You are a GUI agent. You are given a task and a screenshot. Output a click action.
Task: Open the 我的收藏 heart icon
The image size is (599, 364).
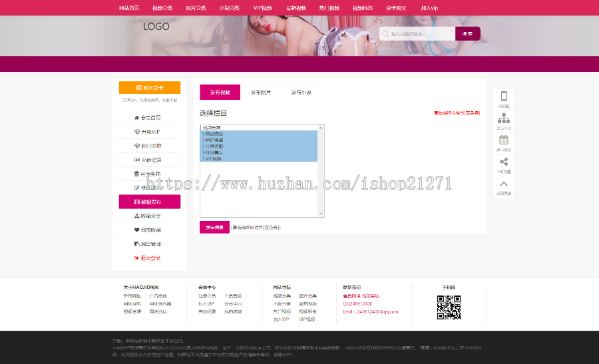point(136,230)
